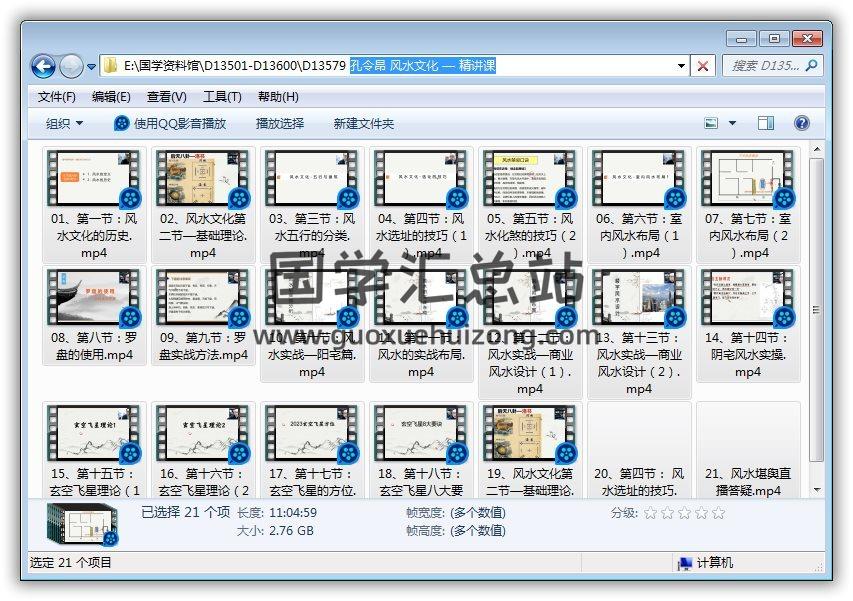
Task: Click the vertical scrollbar down arrow
Action: [x=818, y=489]
